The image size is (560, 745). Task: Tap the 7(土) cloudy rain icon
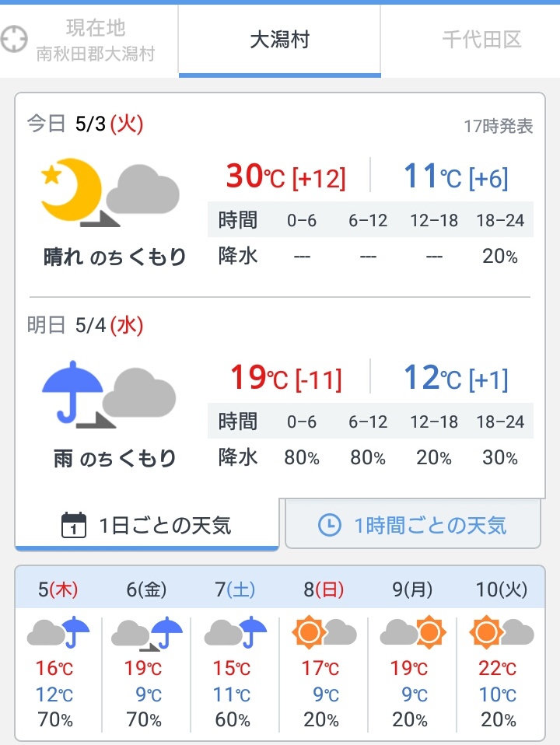236,632
